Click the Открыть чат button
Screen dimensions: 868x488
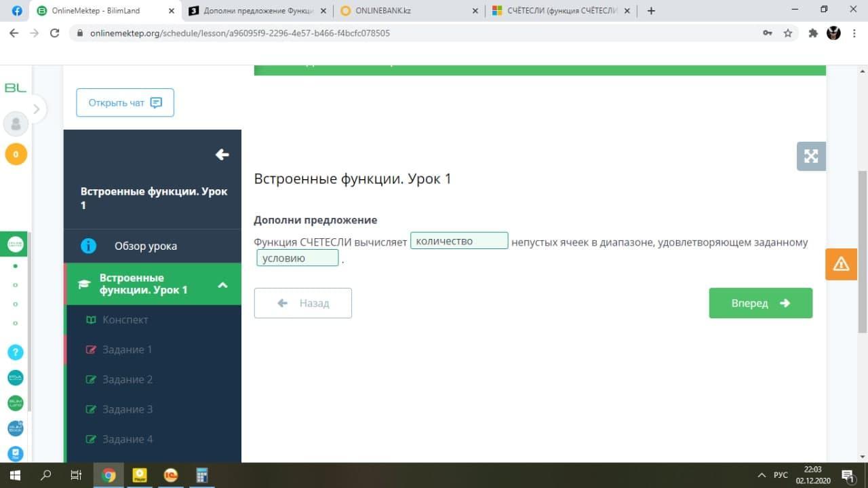click(125, 102)
